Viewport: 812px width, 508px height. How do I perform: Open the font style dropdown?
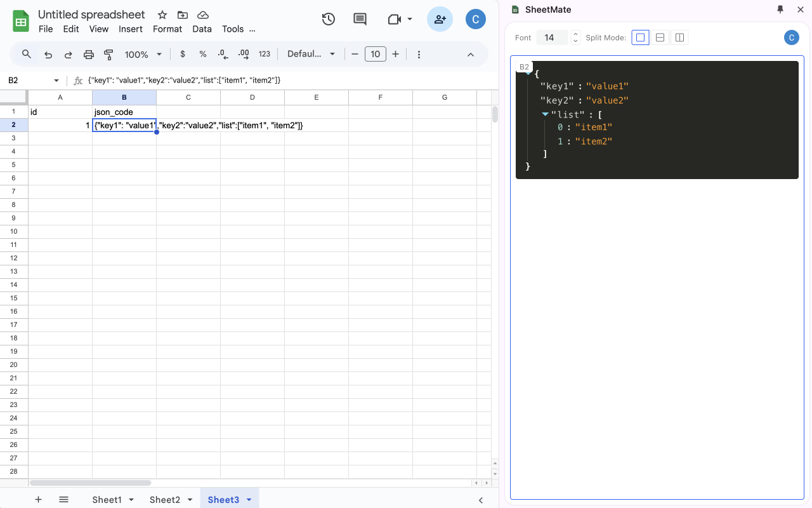pos(311,54)
